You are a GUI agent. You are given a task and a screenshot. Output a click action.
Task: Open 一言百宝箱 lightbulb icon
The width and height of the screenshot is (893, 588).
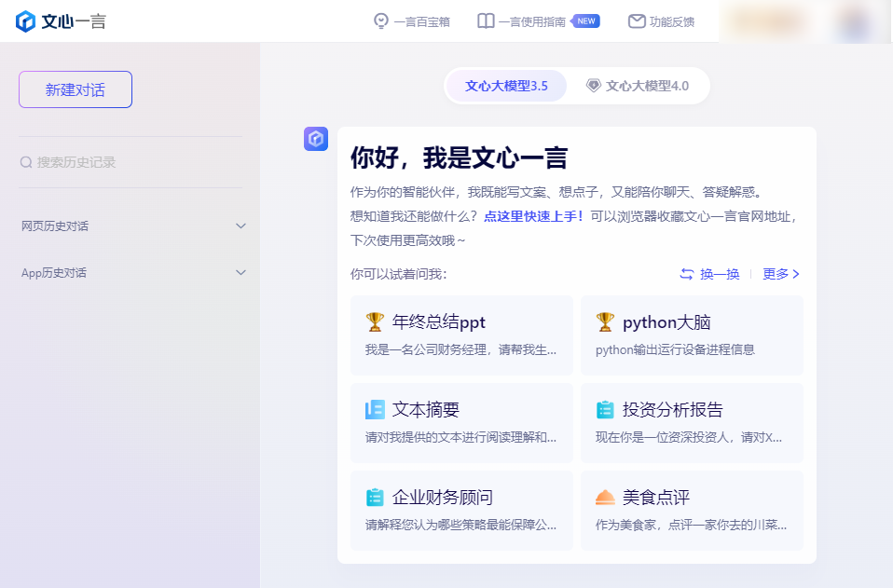pyautogui.click(x=381, y=21)
